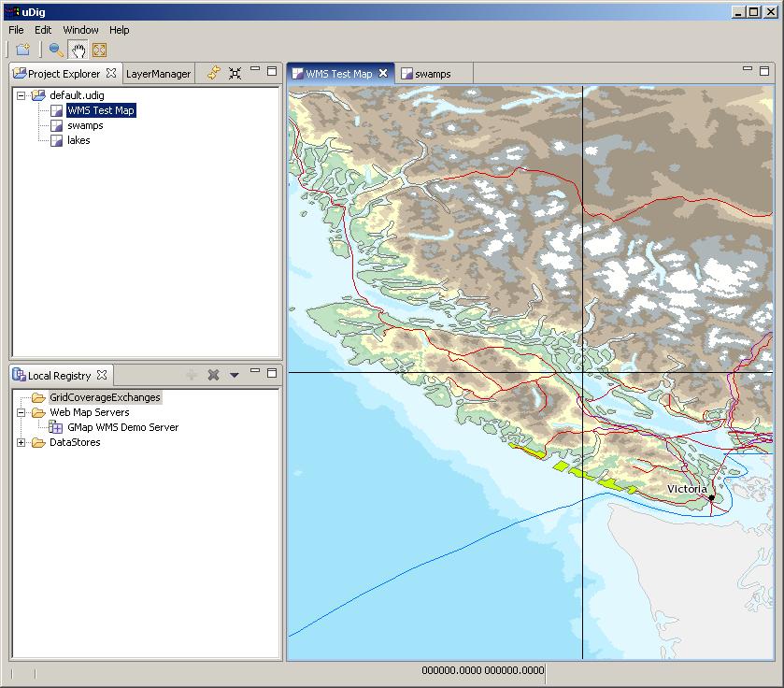Click the Zoom to Extent tool

click(x=99, y=50)
